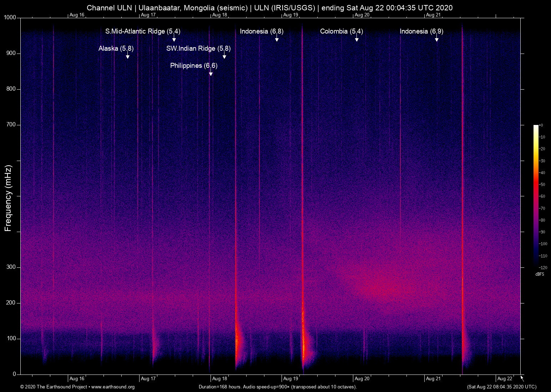Click the -80 color scale label
This screenshot has height=392, width=551.
click(542, 220)
